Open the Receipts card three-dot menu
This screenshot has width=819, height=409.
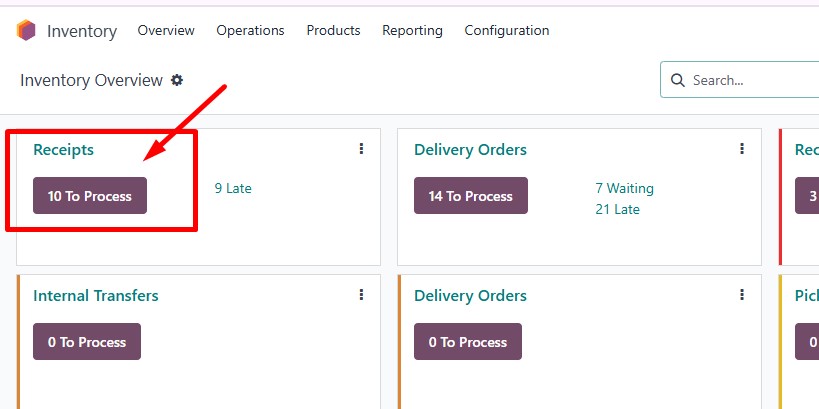[x=361, y=149]
